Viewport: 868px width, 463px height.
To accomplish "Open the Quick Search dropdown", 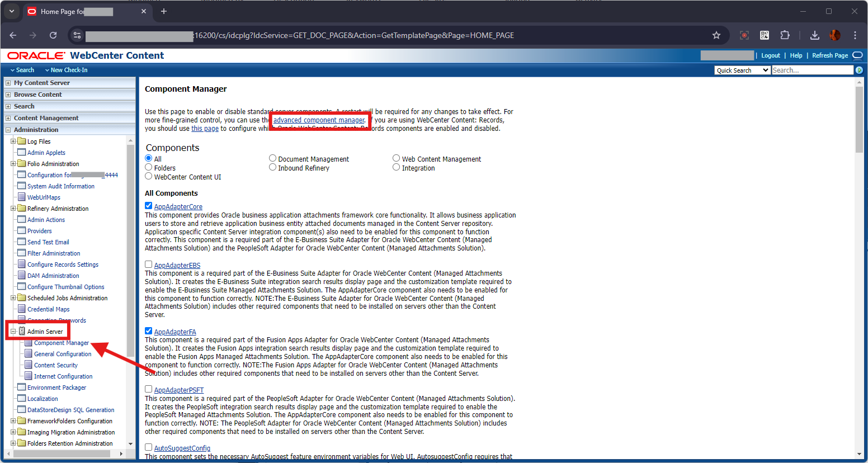I will (742, 70).
